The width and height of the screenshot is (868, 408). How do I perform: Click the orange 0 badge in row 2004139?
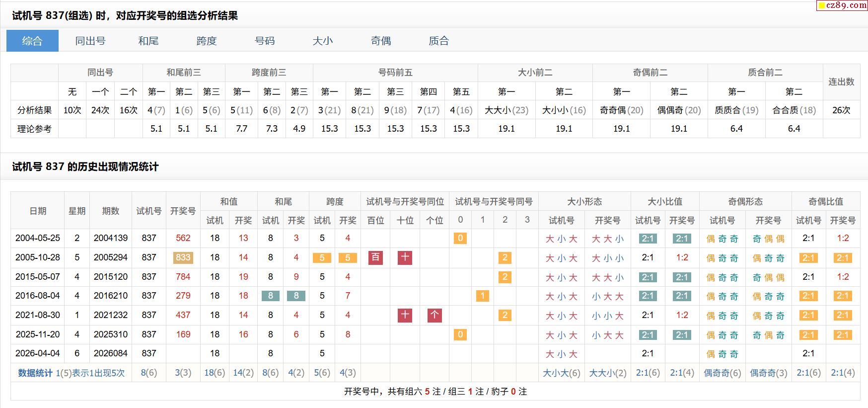(x=460, y=238)
